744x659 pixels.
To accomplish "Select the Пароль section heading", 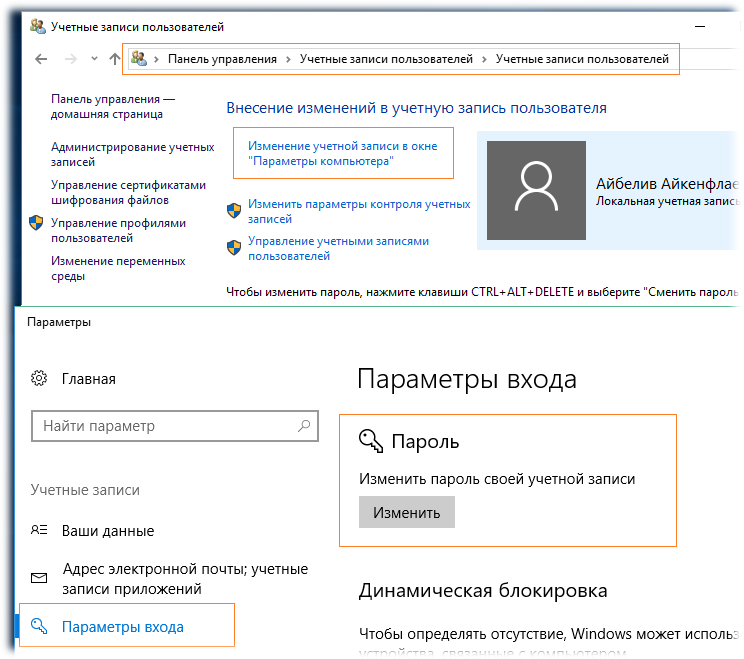I will pos(425,442).
